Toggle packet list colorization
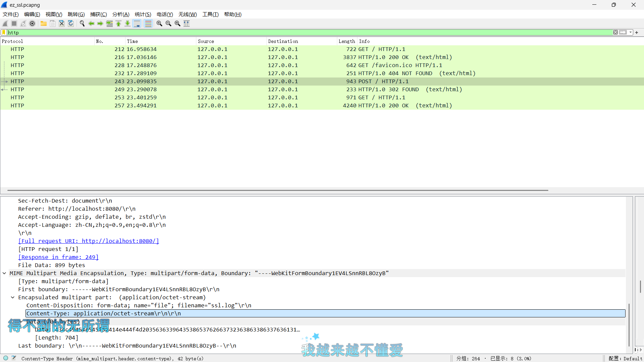Screen dimensions: 644x362 (148, 23)
